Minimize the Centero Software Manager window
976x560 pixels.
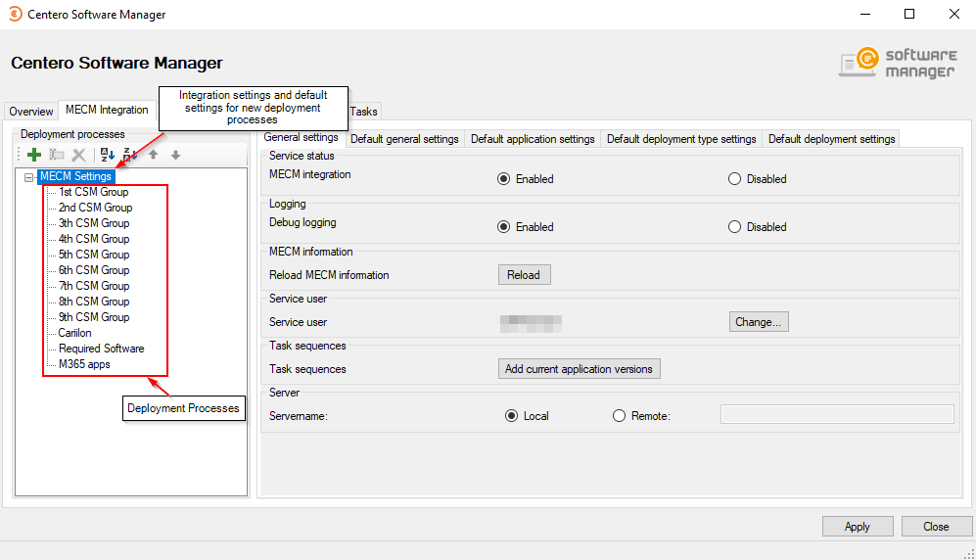[865, 14]
